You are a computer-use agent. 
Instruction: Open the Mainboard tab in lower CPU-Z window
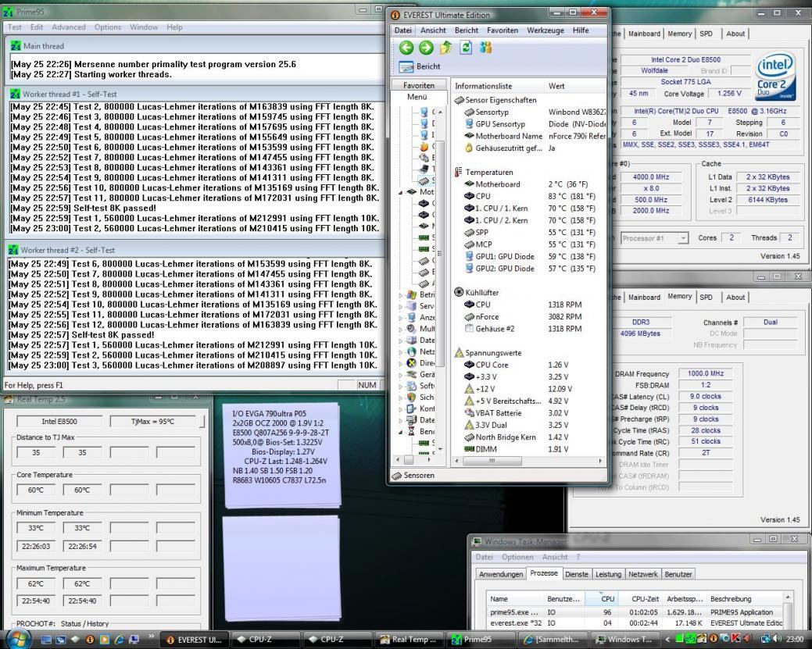tap(644, 298)
